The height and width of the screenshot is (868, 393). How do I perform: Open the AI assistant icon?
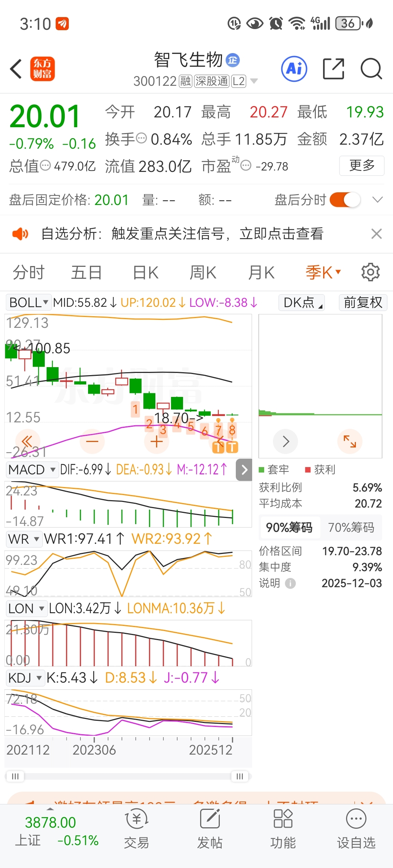tap(294, 69)
